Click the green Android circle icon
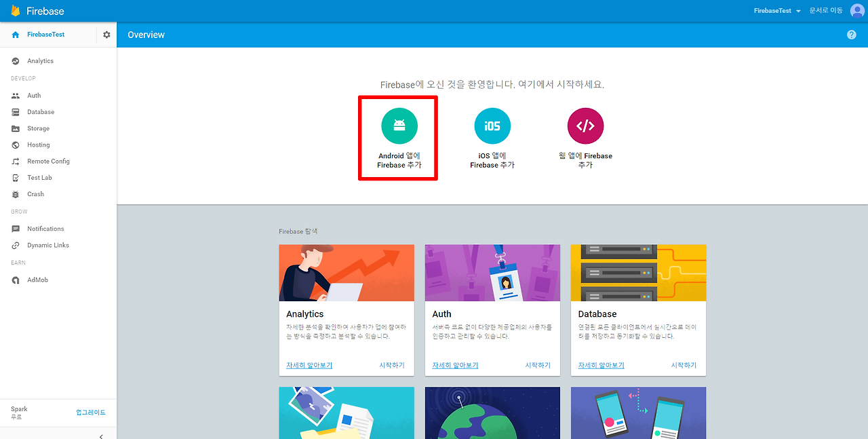868x439 pixels. pos(399,126)
